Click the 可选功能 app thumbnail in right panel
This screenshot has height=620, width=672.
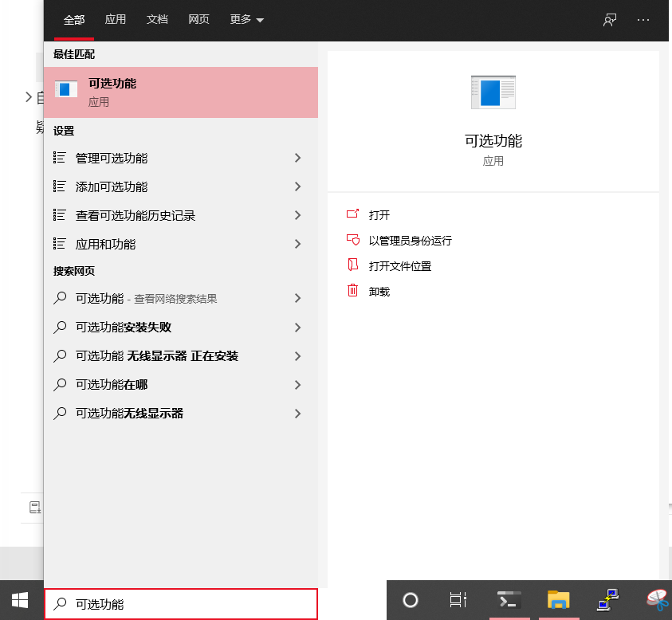(492, 91)
